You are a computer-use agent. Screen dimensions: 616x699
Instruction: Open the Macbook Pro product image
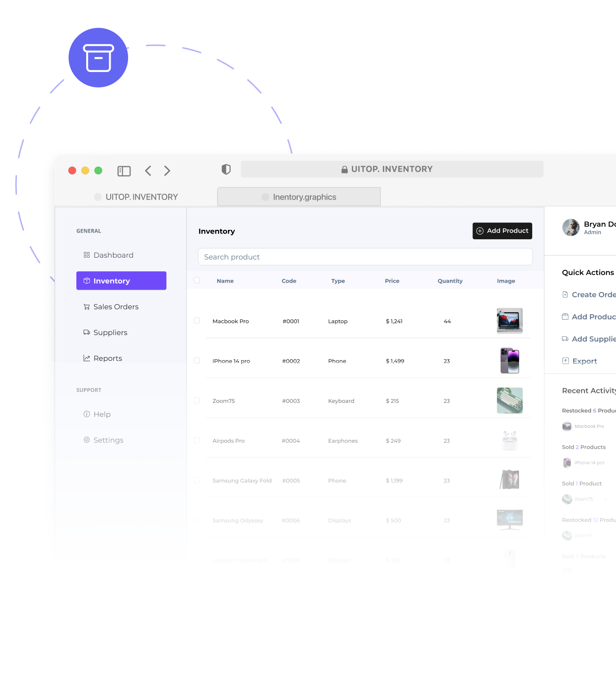pos(510,321)
